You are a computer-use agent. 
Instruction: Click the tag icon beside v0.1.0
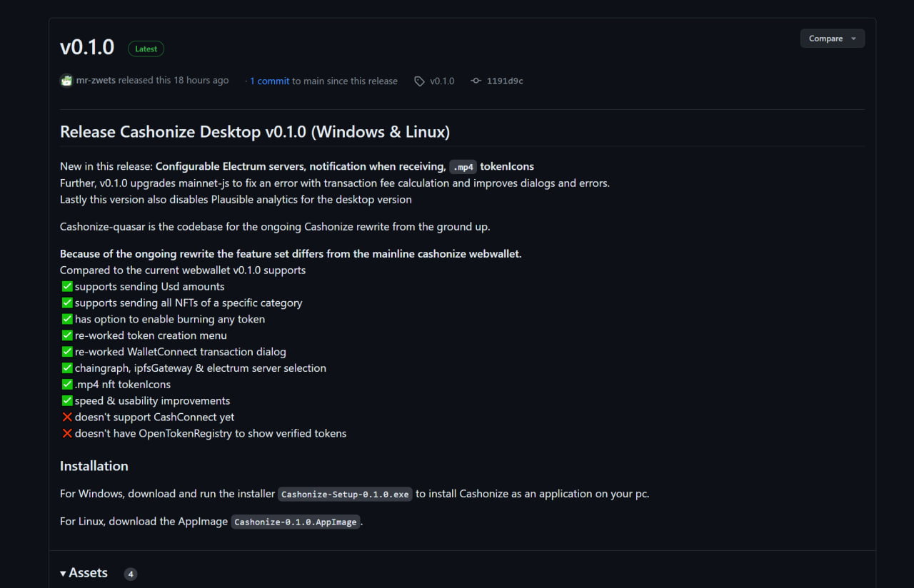coord(419,81)
